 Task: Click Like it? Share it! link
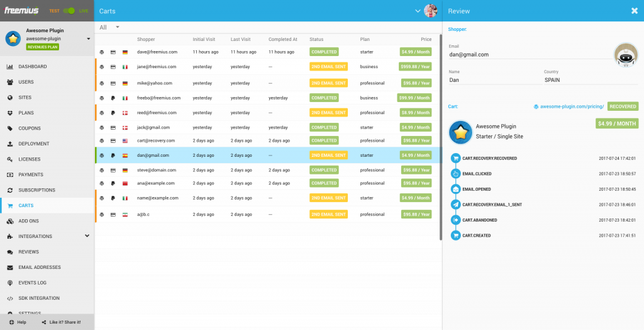point(61,322)
